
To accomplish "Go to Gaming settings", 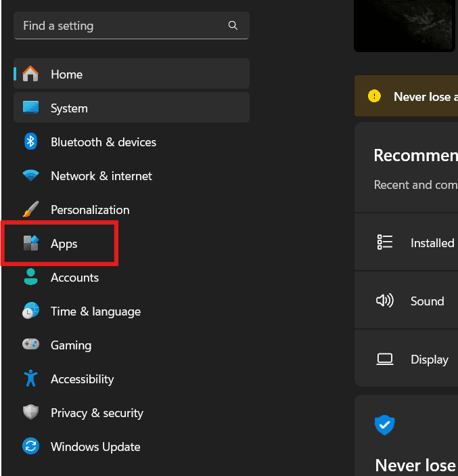I will (131, 345).
